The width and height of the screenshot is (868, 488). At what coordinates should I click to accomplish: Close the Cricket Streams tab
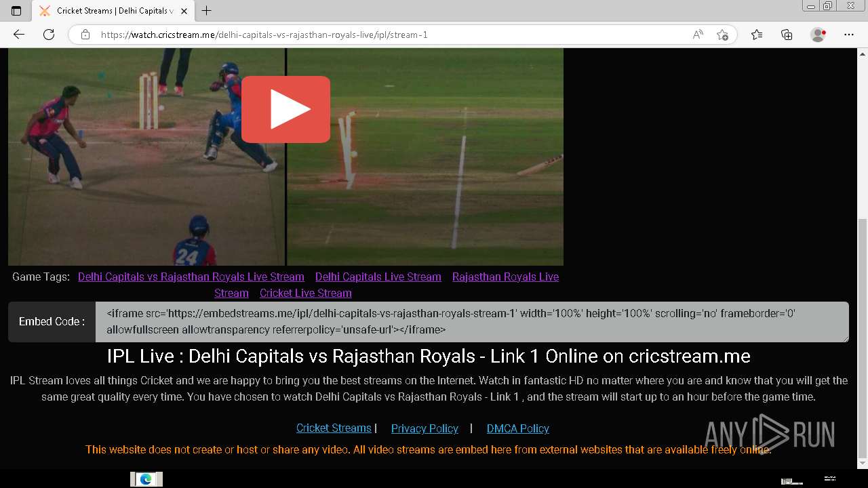[184, 11]
